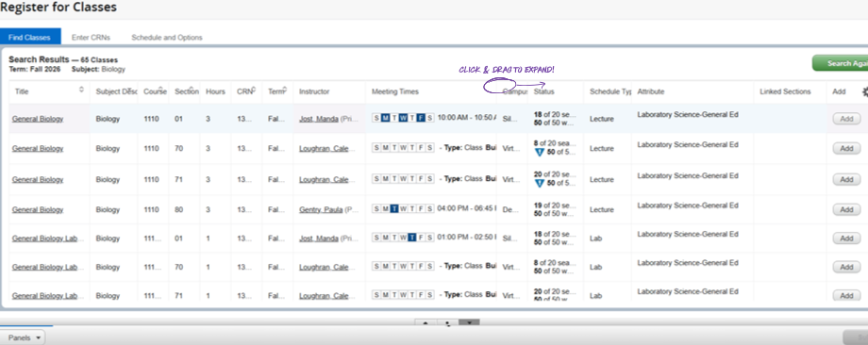Viewport: 868px width, 345px height.
Task: Add General Biology section 80 lecture
Action: [846, 210]
